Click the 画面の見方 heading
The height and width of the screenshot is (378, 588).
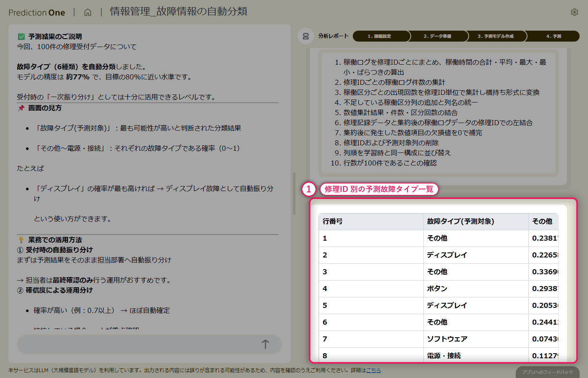click(x=45, y=108)
